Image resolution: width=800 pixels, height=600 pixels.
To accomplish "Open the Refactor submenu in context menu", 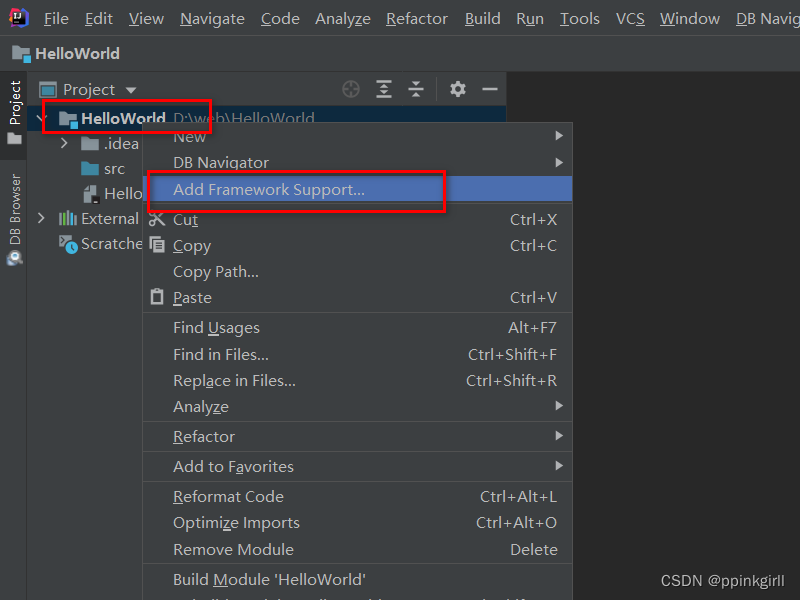I will tap(357, 437).
